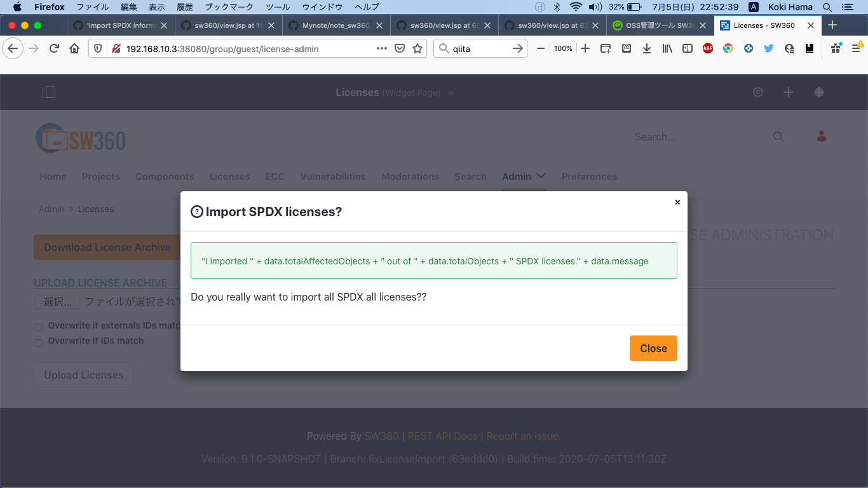Expand the Admin navigation dropdown
868x488 pixels.
pos(524,177)
